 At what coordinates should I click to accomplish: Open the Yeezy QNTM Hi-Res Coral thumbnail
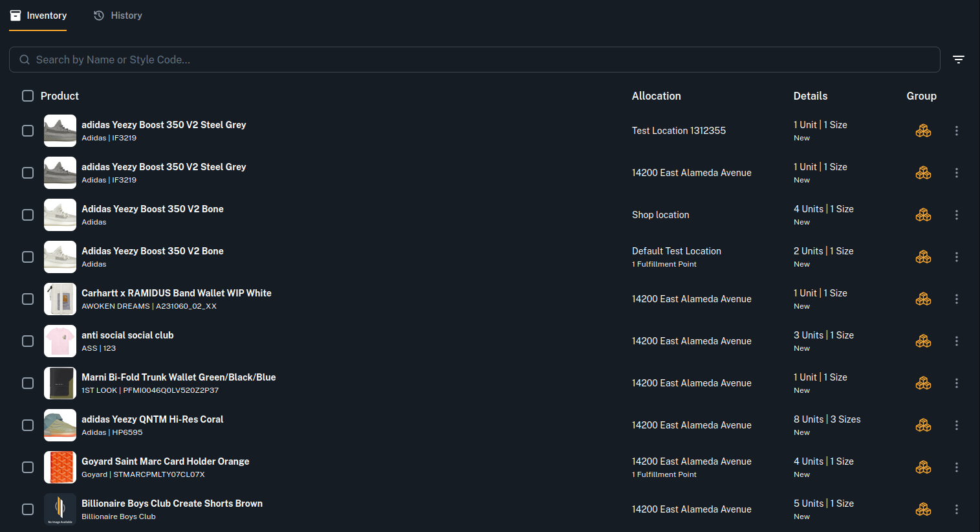[x=60, y=425]
